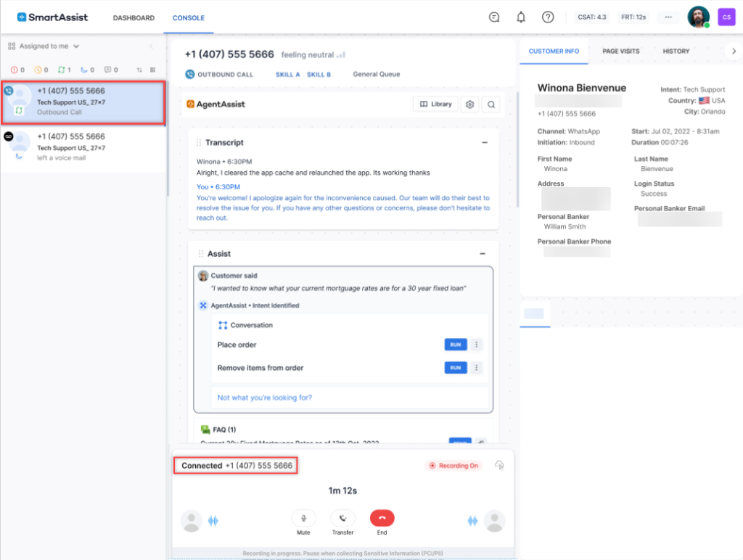
Task: Open the help question-mark icon
Action: coord(547,17)
